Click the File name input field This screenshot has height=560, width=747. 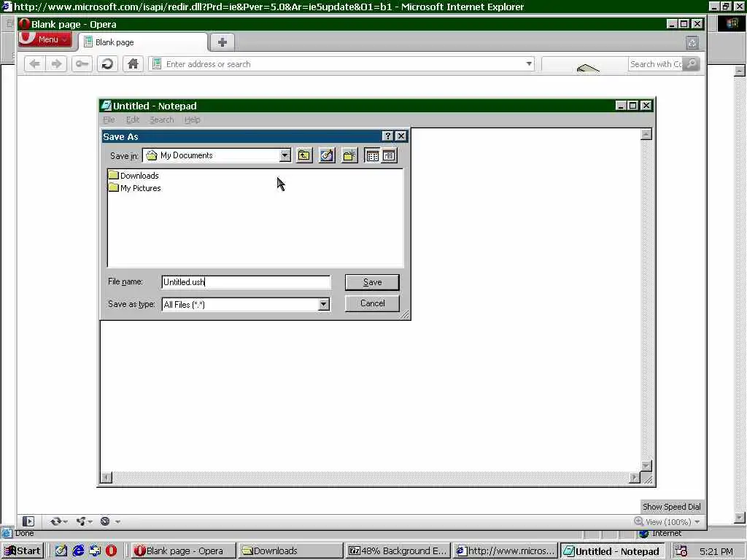[246, 282]
